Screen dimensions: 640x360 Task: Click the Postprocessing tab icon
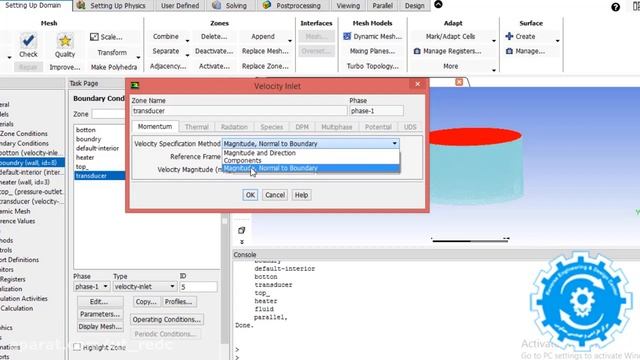(267, 5)
